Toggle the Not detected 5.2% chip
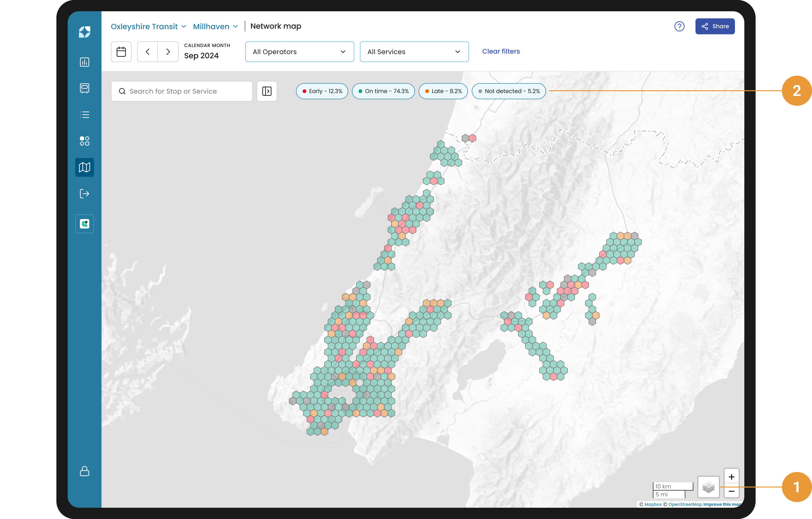 tap(508, 91)
